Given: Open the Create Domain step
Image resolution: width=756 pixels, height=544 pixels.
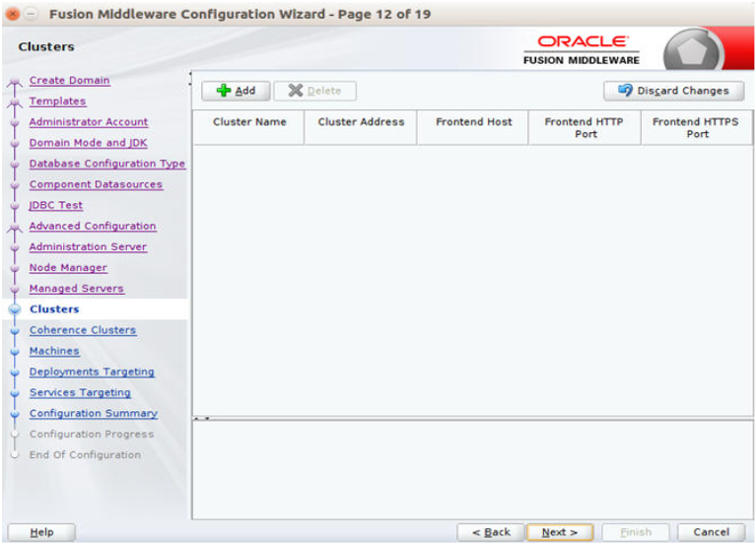Looking at the screenshot, I should 69,80.
